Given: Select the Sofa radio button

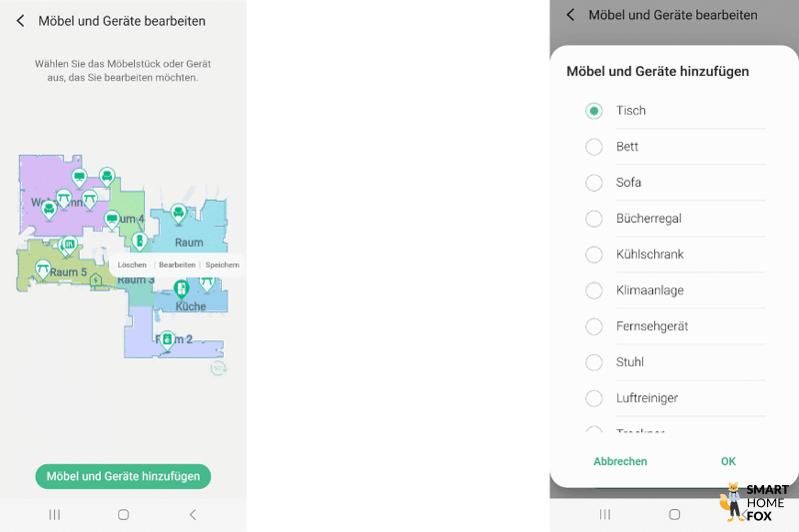Looking at the screenshot, I should [594, 183].
